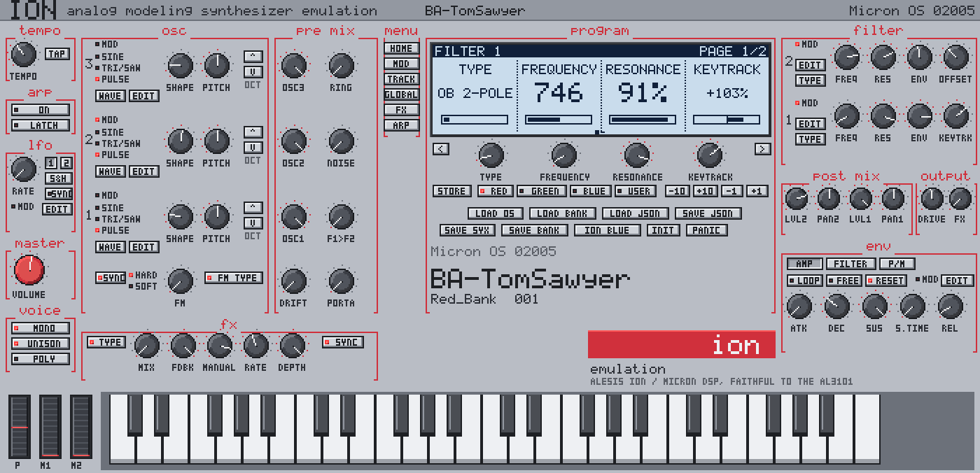Toggle the oscillator SYNC button
This screenshot has width=980, height=473.
tap(111, 278)
